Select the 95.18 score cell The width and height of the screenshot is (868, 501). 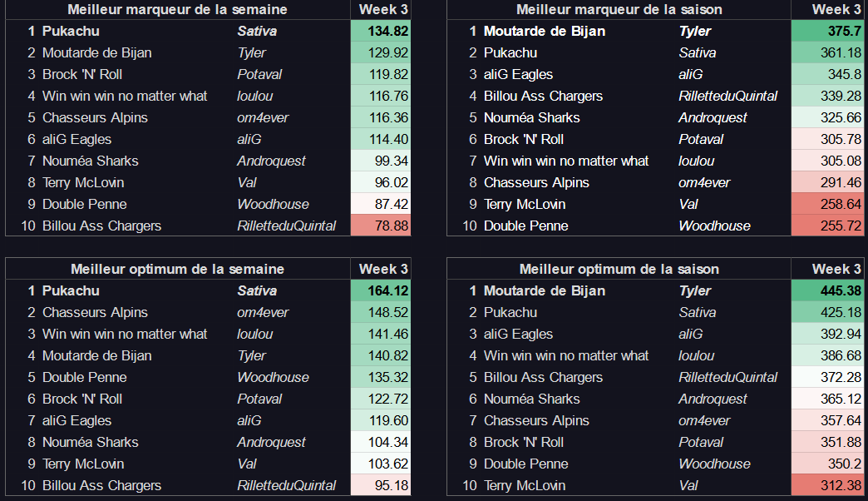382,485
